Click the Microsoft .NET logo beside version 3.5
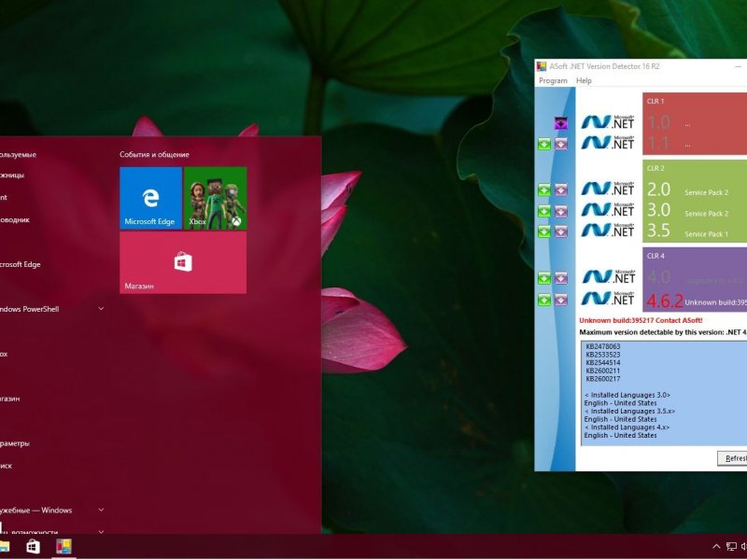 tap(608, 230)
